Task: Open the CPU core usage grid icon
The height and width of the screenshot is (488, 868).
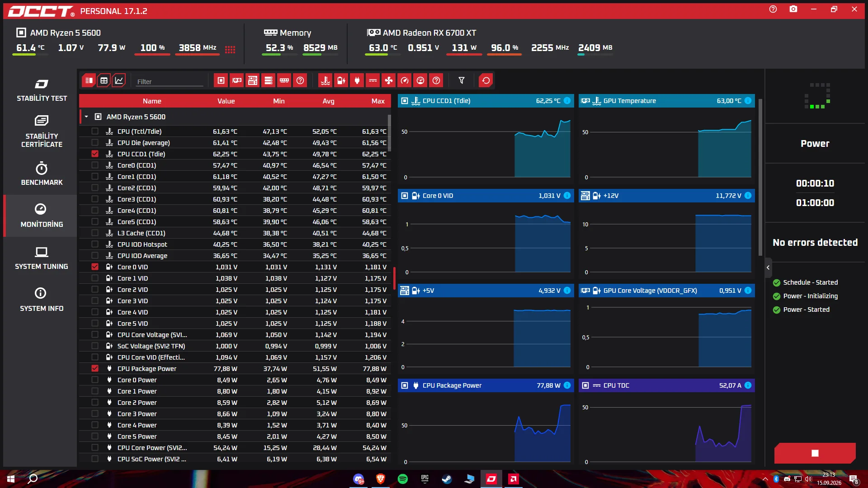Action: click(x=230, y=50)
